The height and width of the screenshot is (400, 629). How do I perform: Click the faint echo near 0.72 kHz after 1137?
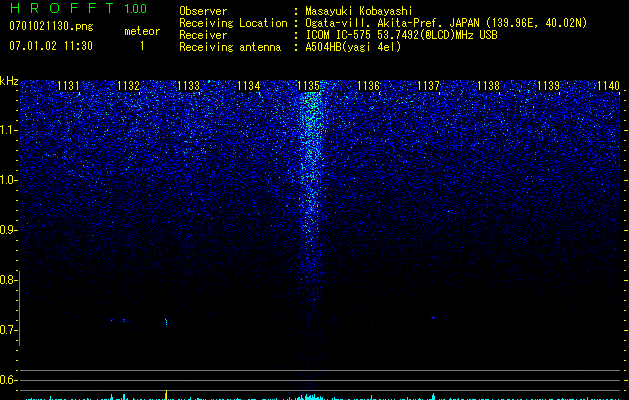tap(433, 318)
